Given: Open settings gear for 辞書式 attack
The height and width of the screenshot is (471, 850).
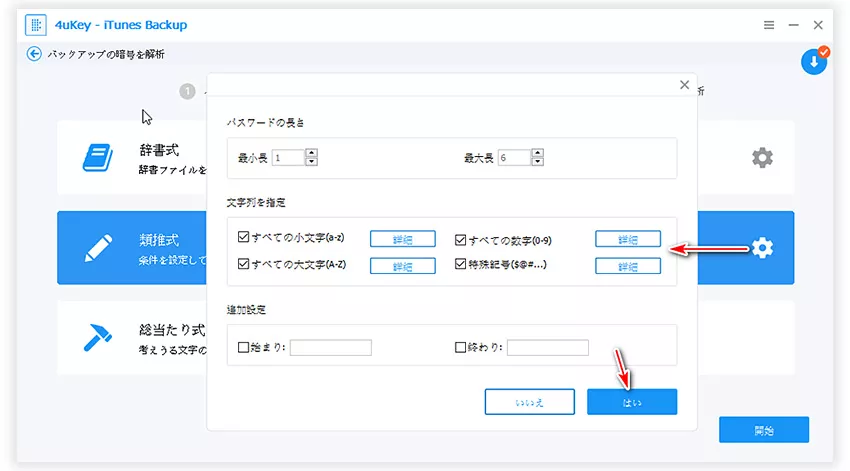Looking at the screenshot, I should point(762,157).
